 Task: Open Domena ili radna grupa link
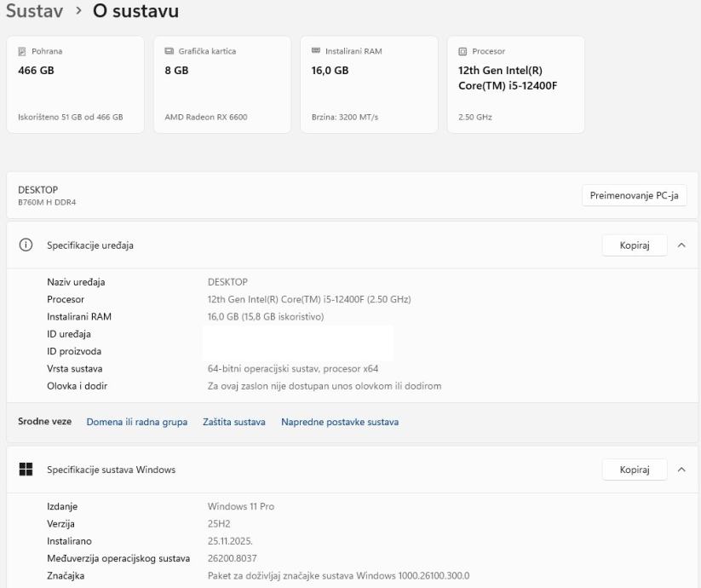tap(137, 422)
